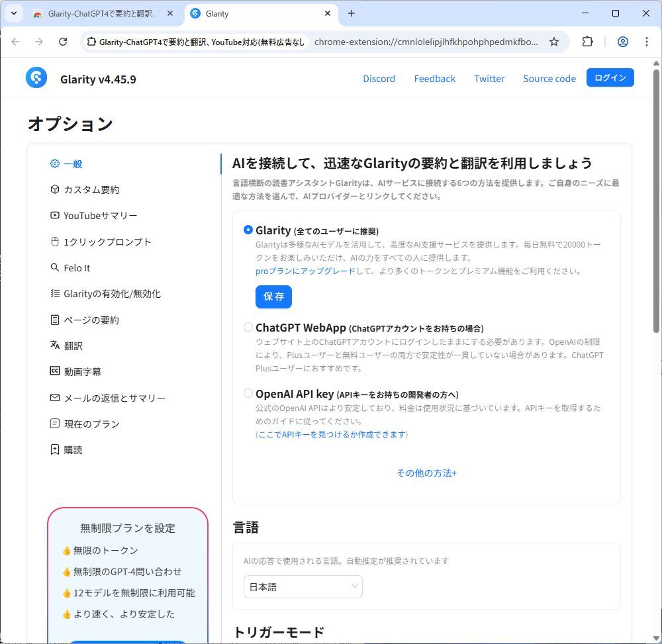Open the 動画字幕 settings section
Image resolution: width=662 pixels, height=644 pixels.
(82, 372)
